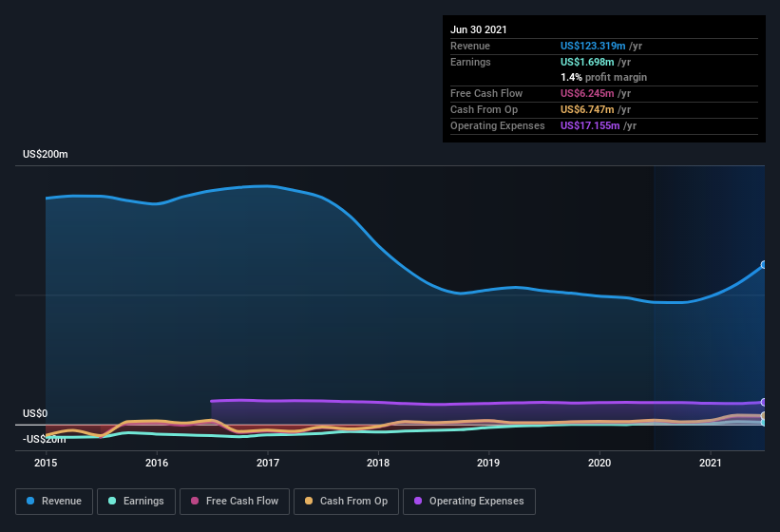Viewport: 780px width, 532px height.
Task: Click the purple Operating Expenses endpoint marker
Action: point(764,402)
